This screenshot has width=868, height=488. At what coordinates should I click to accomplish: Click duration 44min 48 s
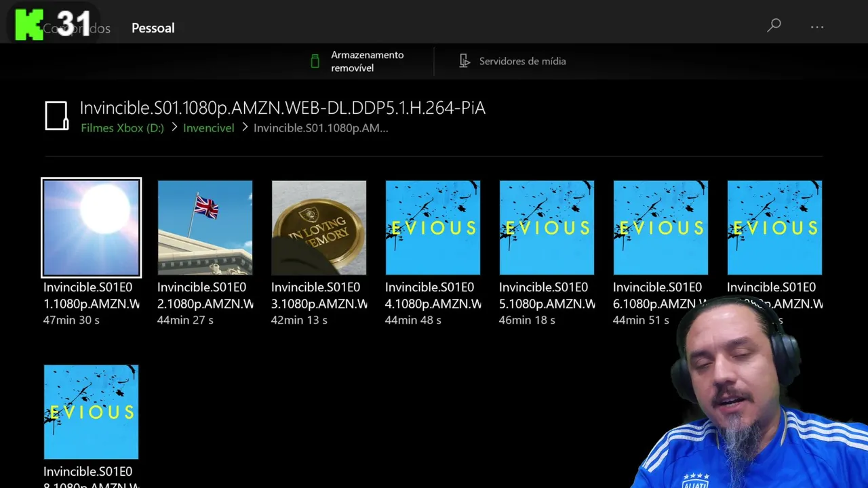pyautogui.click(x=413, y=320)
